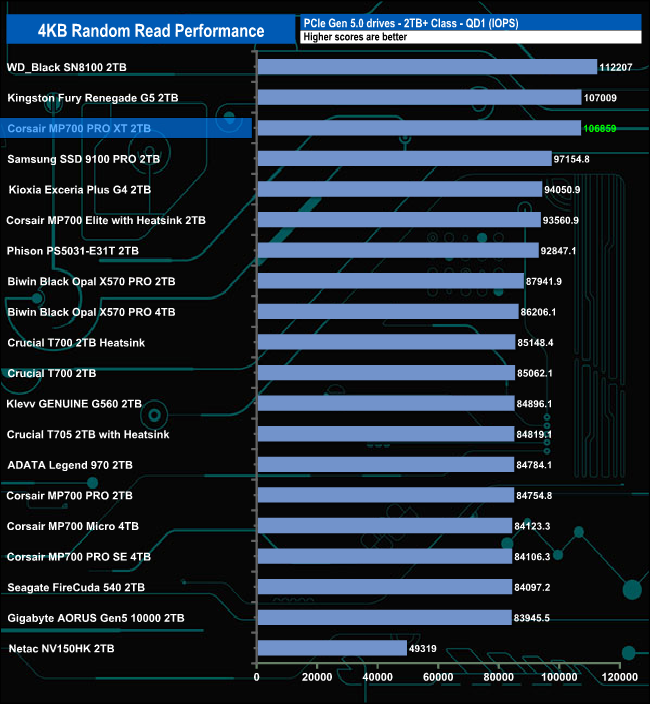This screenshot has width=650, height=704.
Task: Click the Crucial T700 2TB label
Action: (52, 373)
